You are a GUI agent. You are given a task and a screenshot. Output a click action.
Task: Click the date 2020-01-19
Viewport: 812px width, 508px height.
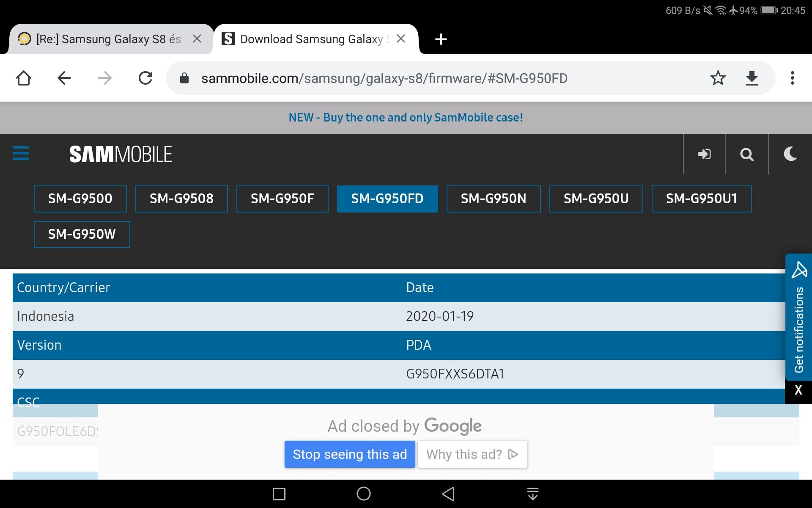[440, 316]
